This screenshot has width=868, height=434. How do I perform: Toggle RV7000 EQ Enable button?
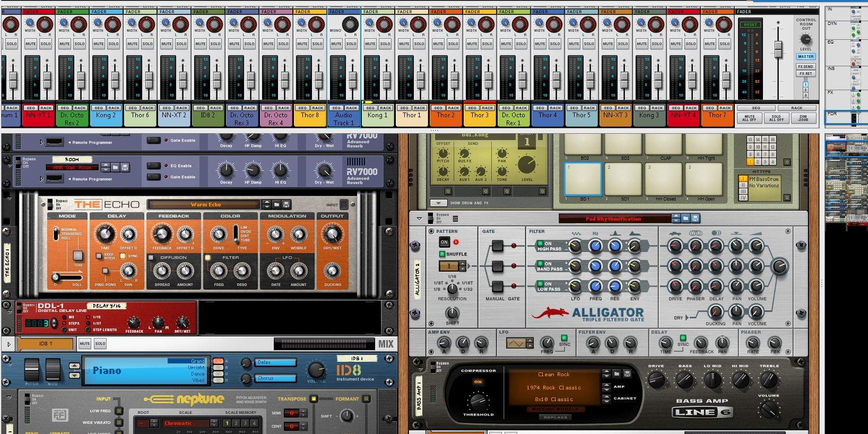click(153, 166)
